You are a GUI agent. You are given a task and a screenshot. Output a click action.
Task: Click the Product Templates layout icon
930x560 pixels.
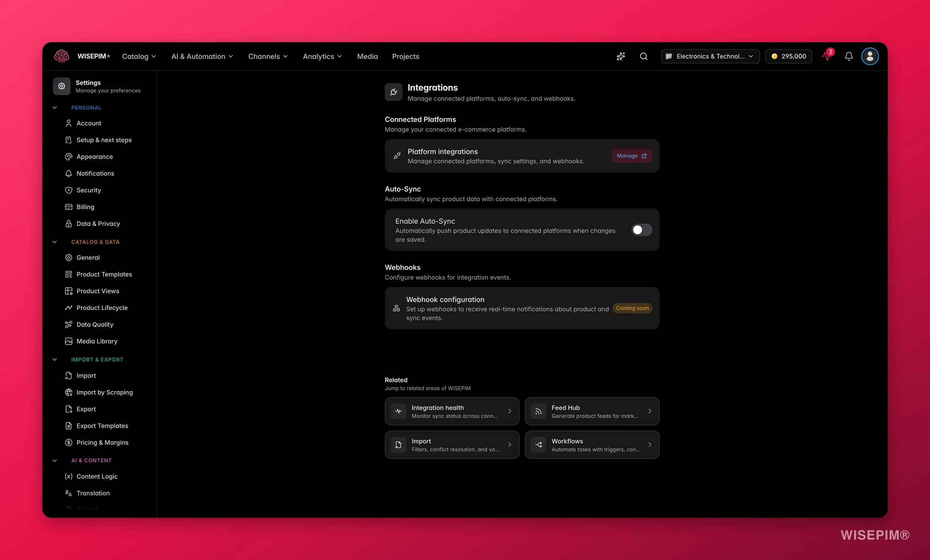tap(69, 274)
